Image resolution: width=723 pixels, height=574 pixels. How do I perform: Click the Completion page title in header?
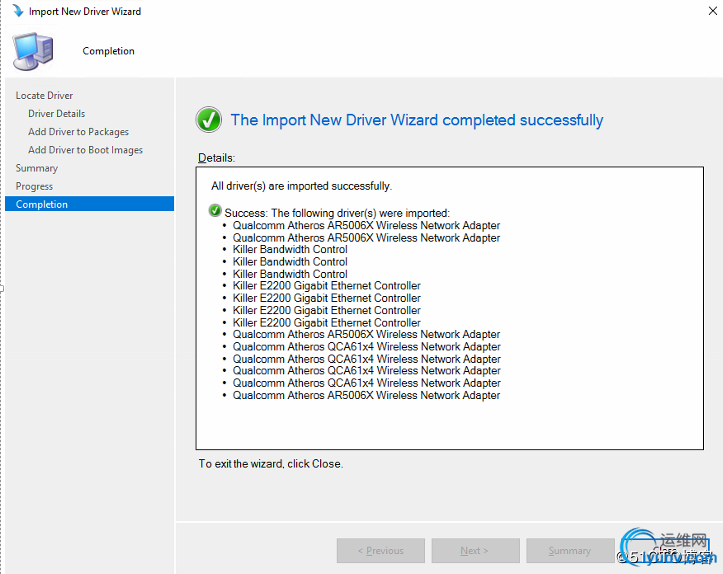tap(108, 51)
